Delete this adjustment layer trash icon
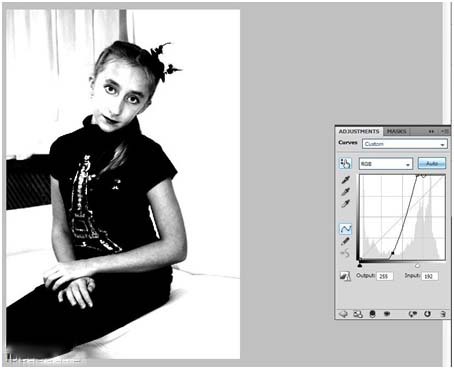Image resolution: width=454 pixels, height=369 pixels. click(x=443, y=314)
